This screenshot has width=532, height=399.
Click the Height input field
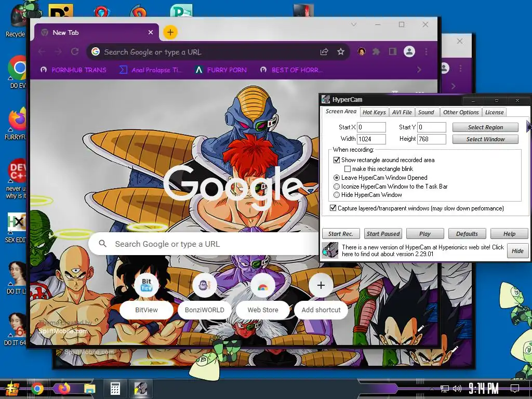432,139
